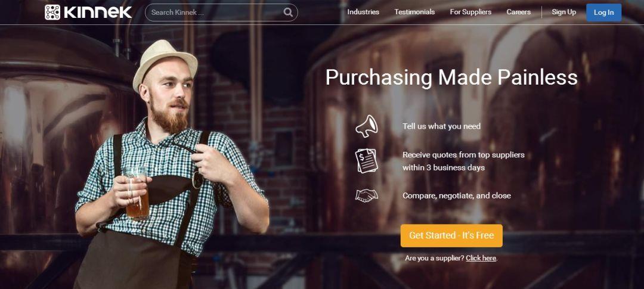Click the brewer holding a beer photo
The height and width of the screenshot is (289, 644).
[171, 164]
